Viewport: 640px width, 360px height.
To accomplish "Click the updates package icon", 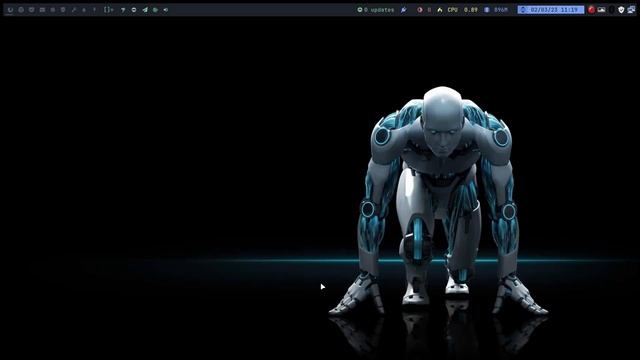I will (360, 10).
